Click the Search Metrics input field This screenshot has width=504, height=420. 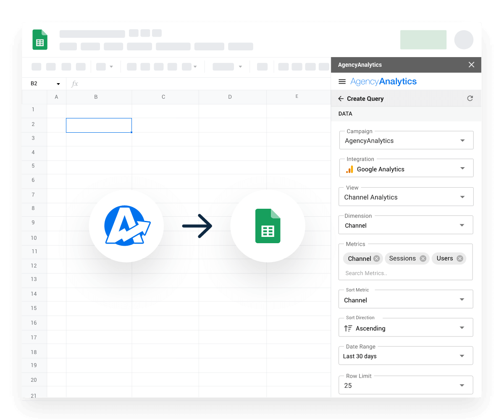click(405, 273)
